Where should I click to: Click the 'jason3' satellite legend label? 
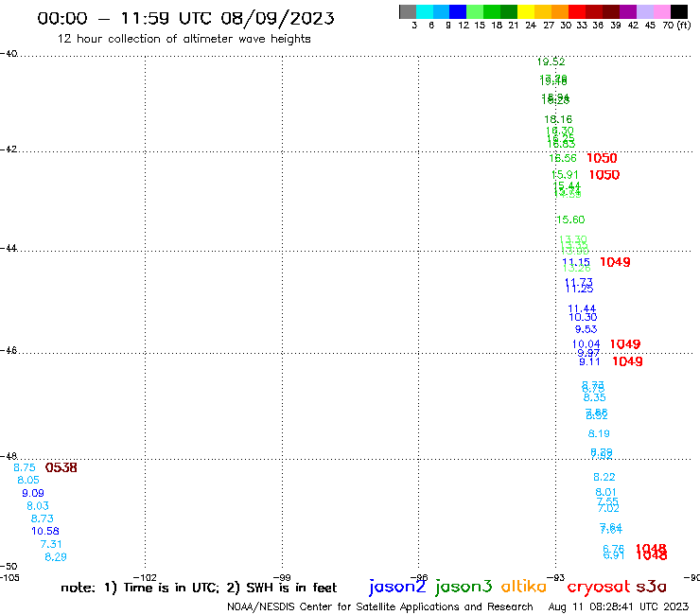click(x=464, y=587)
